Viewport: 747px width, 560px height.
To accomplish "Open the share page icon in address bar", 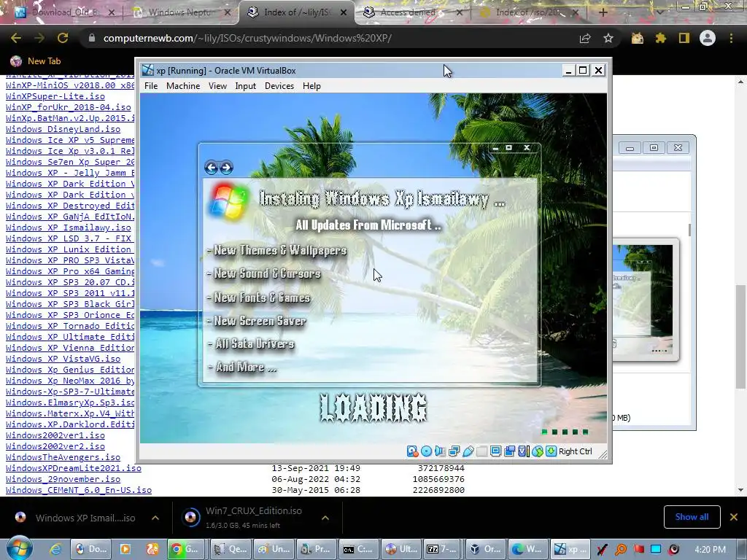I will pos(585,38).
